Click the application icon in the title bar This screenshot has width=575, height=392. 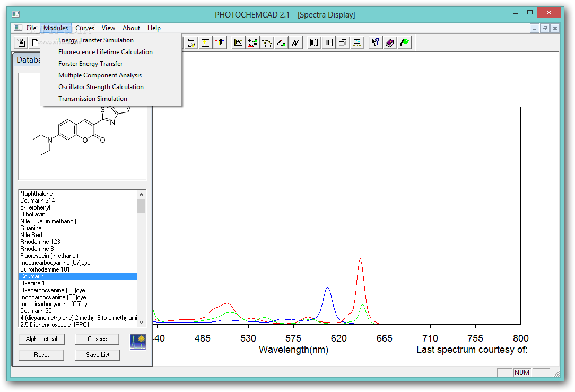15,14
